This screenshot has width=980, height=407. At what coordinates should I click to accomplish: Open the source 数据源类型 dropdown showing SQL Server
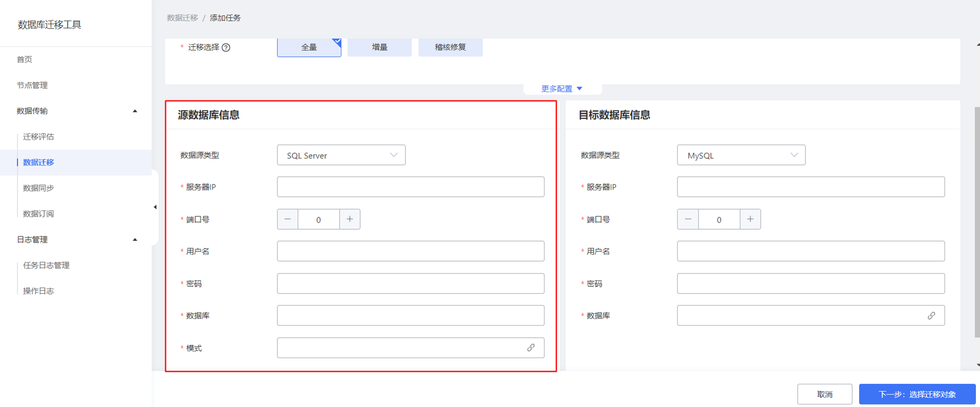tap(341, 155)
